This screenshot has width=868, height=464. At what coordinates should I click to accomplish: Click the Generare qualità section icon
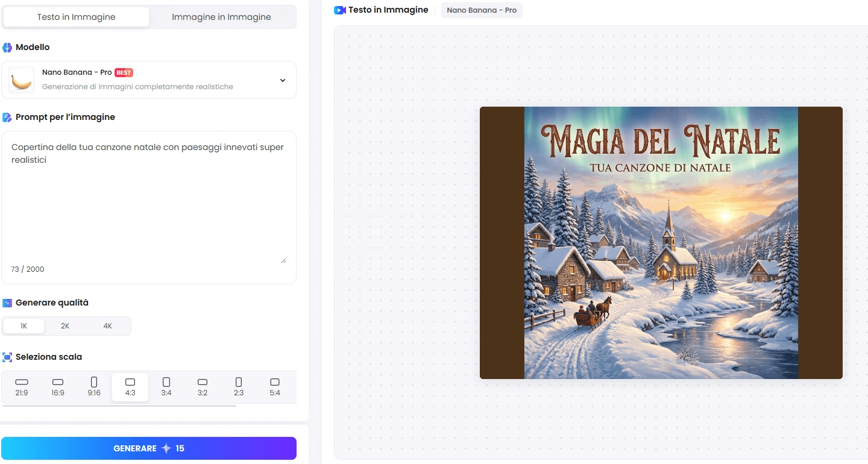[x=7, y=303]
